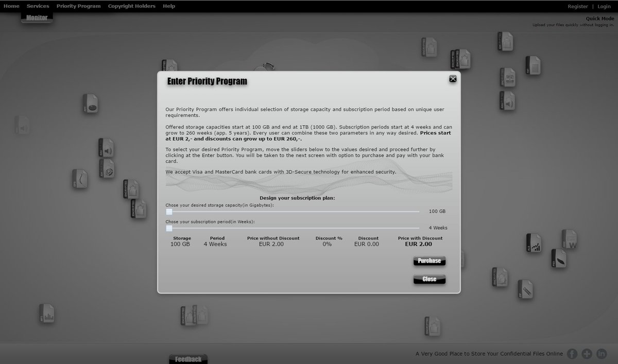Select EUR 2.00 under Price without Discount

click(271, 244)
